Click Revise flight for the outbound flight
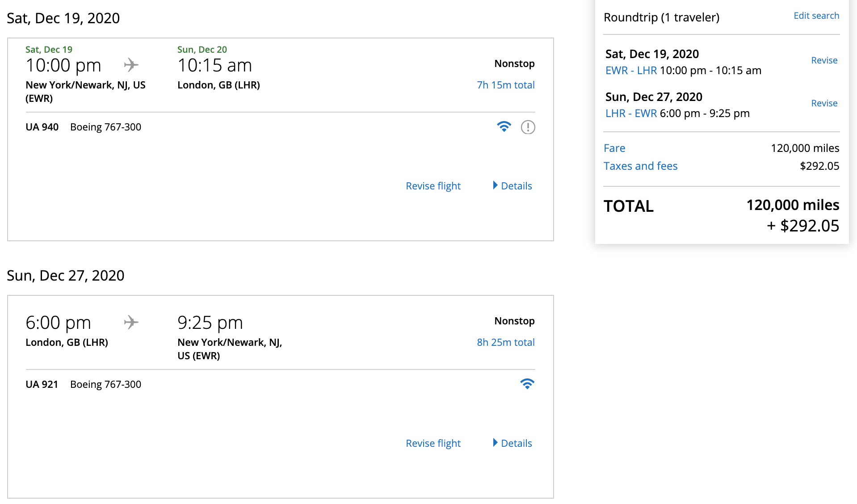This screenshot has width=857, height=504. coord(433,186)
